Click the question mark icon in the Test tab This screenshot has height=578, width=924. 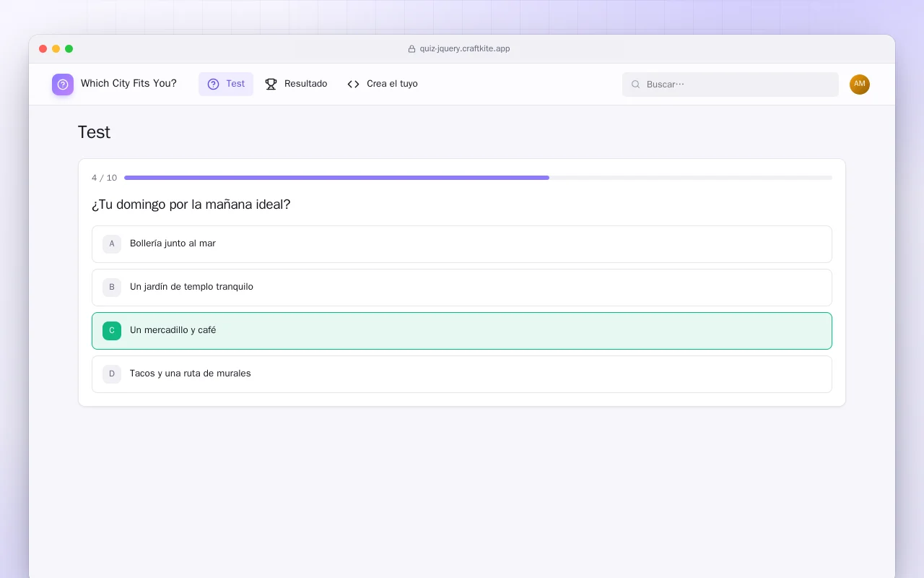point(213,84)
